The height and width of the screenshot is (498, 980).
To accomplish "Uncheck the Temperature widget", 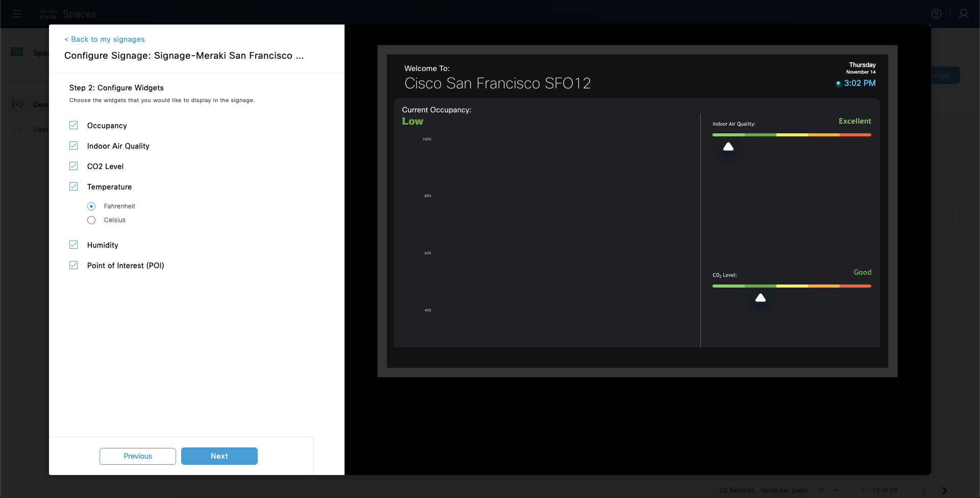I will pyautogui.click(x=73, y=186).
